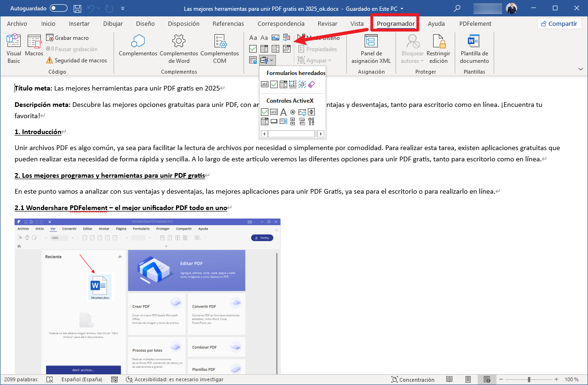Click the zoom slider handle
This screenshot has height=385, width=588.
click(x=529, y=379)
